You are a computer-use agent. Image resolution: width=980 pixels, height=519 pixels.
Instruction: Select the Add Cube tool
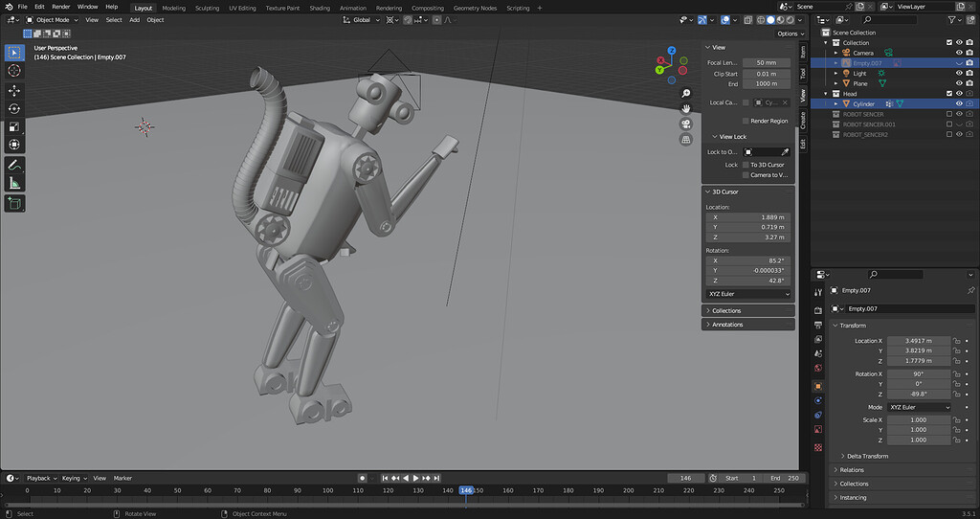pos(14,203)
